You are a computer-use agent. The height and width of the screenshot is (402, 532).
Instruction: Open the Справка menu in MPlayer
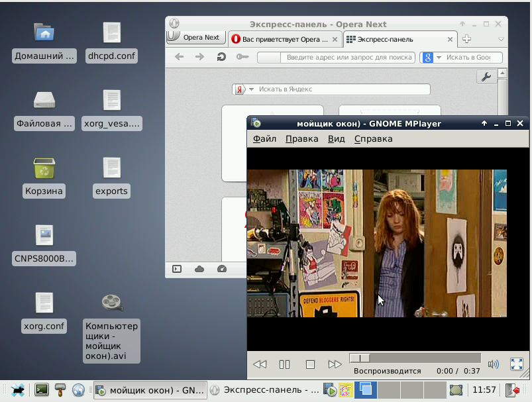[373, 139]
